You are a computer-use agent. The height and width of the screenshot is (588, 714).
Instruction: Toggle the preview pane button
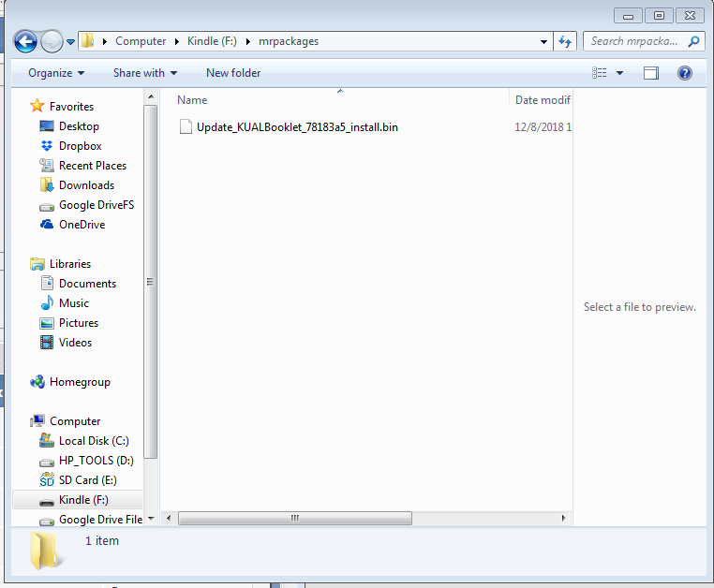point(650,73)
